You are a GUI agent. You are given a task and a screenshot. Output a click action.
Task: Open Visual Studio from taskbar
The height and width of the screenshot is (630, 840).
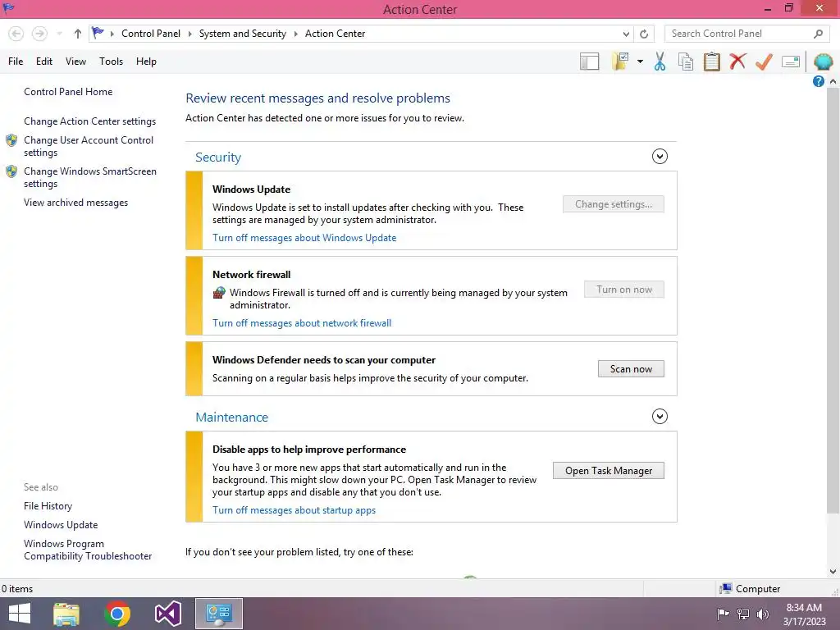(x=167, y=614)
